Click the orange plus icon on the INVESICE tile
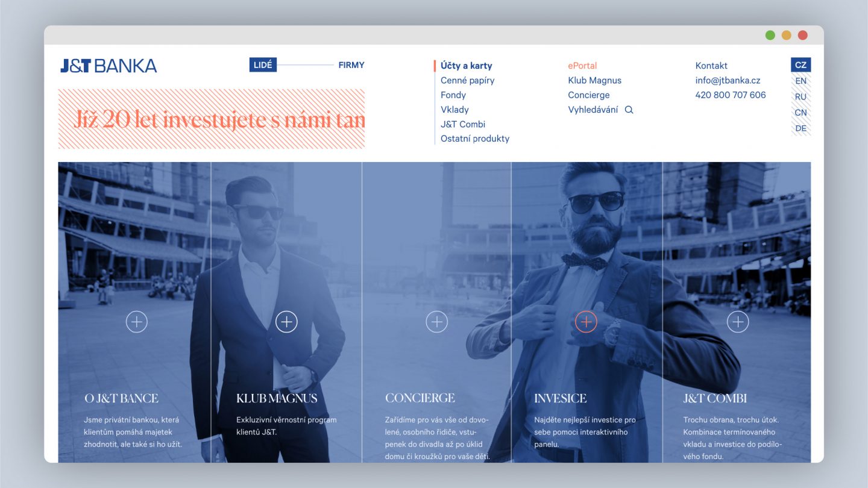This screenshot has width=868, height=488. [585, 321]
